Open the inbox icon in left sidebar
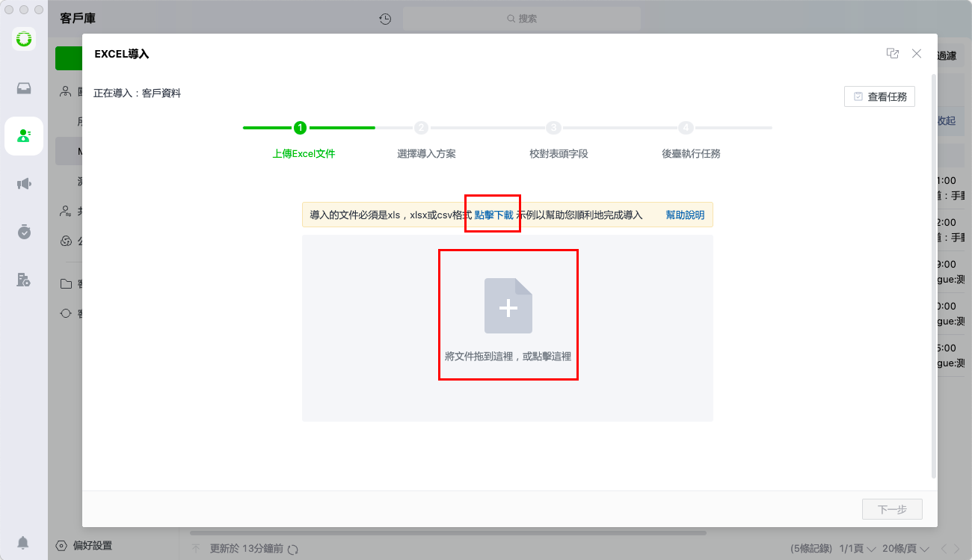The image size is (972, 560). point(24,88)
